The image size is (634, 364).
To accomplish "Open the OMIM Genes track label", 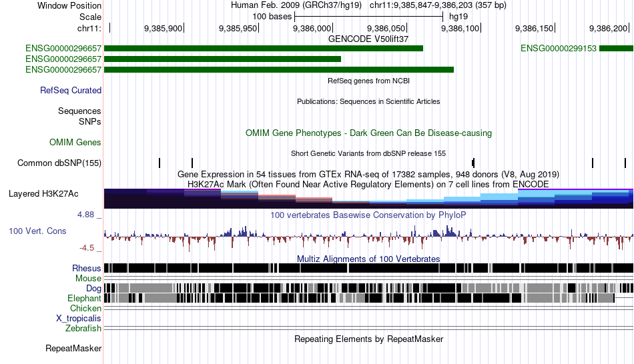I will pos(75,142).
